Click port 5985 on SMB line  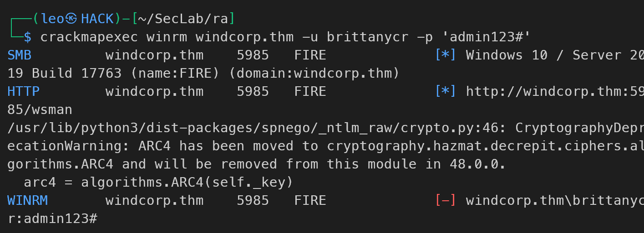pos(253,55)
